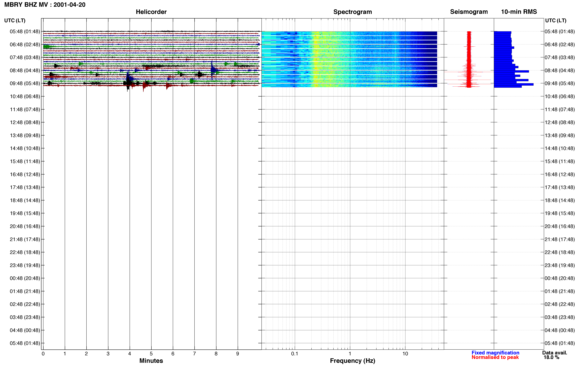Click the blue Fixed magnification legend text
The height and width of the screenshot is (368, 588).
coord(495,353)
